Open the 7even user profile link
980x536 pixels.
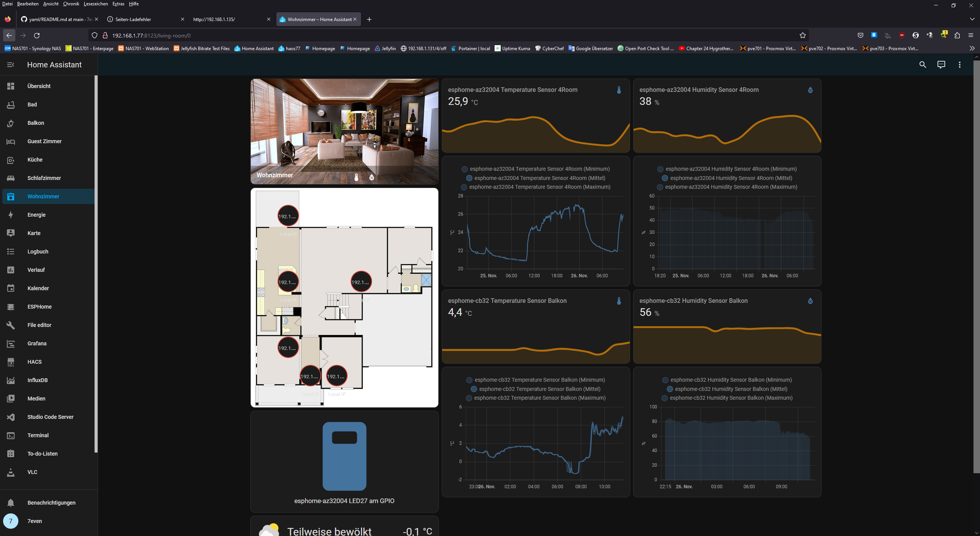tap(34, 521)
